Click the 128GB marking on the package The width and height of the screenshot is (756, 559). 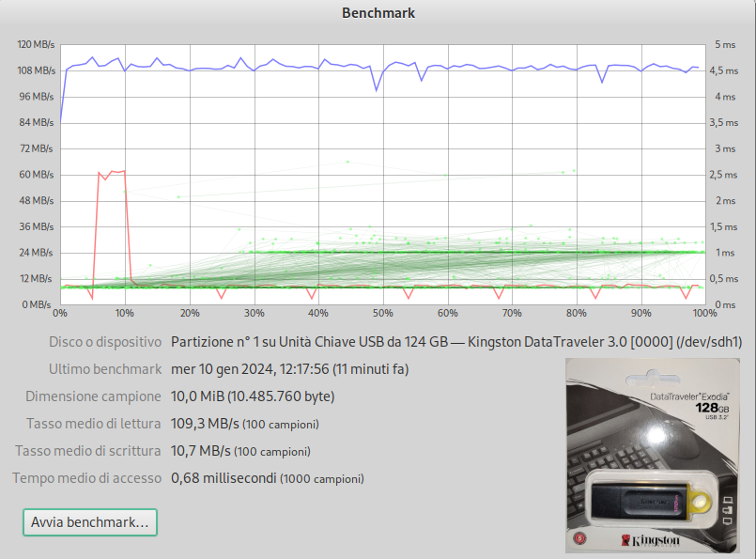click(x=712, y=410)
